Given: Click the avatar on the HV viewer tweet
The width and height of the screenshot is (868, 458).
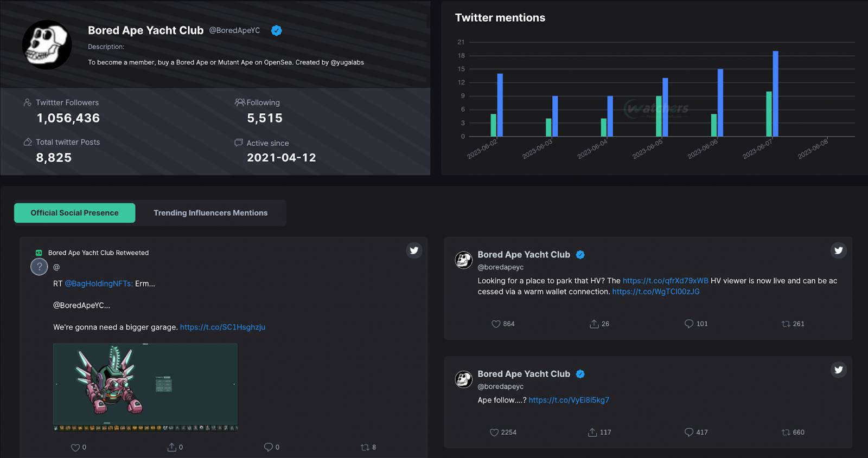Looking at the screenshot, I should pos(464,260).
